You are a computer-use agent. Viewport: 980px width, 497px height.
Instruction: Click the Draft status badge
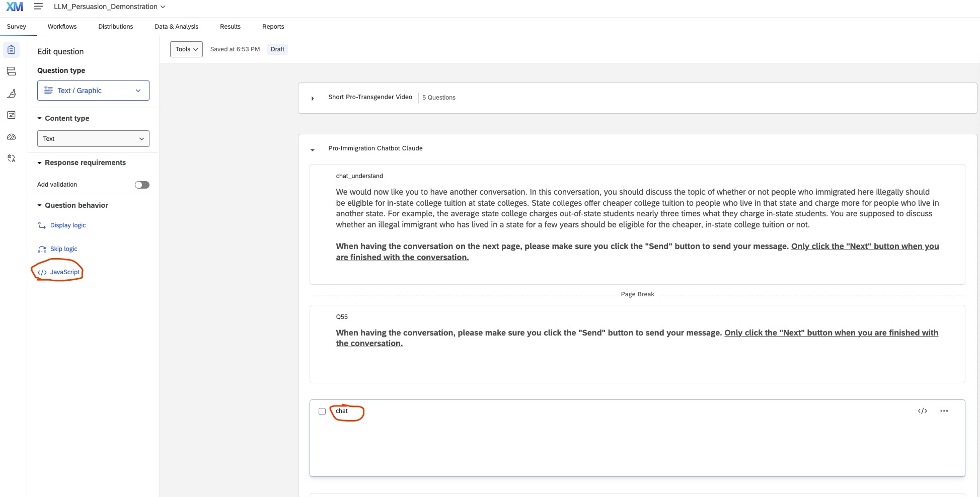tap(277, 49)
